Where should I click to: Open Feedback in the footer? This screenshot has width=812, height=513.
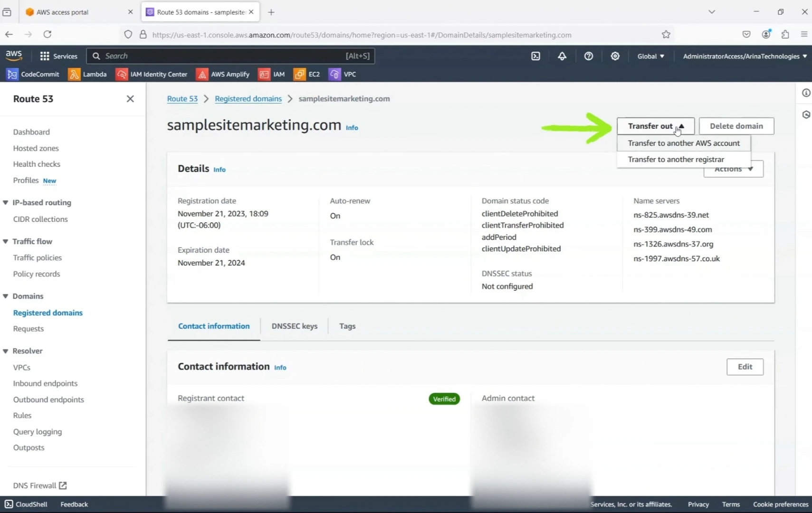point(74,504)
